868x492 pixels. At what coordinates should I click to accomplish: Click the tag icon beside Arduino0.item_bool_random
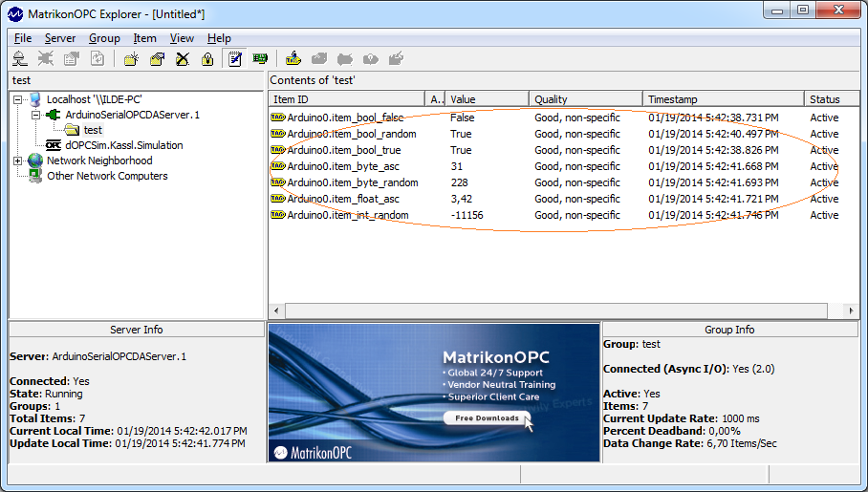278,134
